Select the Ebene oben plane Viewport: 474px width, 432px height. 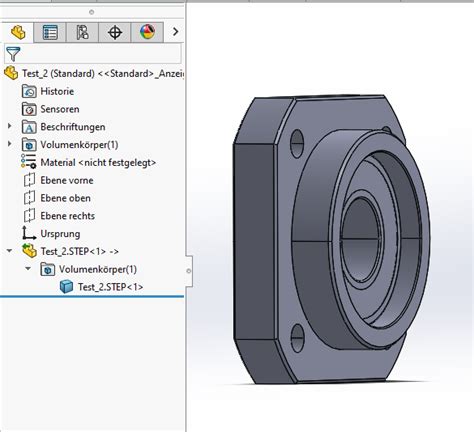pyautogui.click(x=65, y=198)
